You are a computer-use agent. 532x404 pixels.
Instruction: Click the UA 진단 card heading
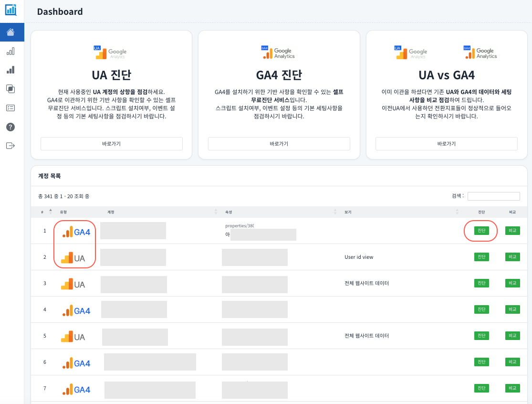(111, 74)
